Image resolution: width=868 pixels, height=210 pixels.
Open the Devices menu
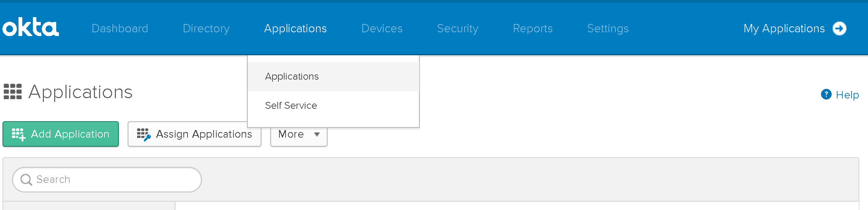click(382, 28)
